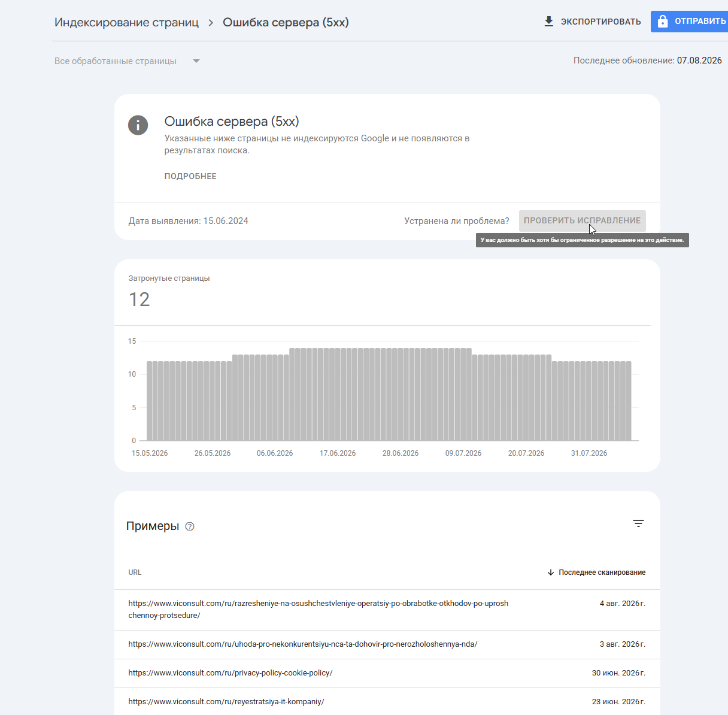Click the affected pages count 12
This screenshot has height=715, width=728.
(139, 299)
